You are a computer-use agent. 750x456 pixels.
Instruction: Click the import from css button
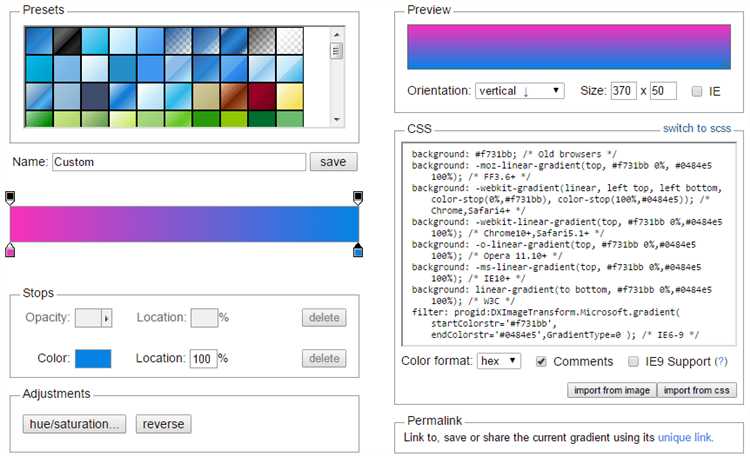[698, 390]
